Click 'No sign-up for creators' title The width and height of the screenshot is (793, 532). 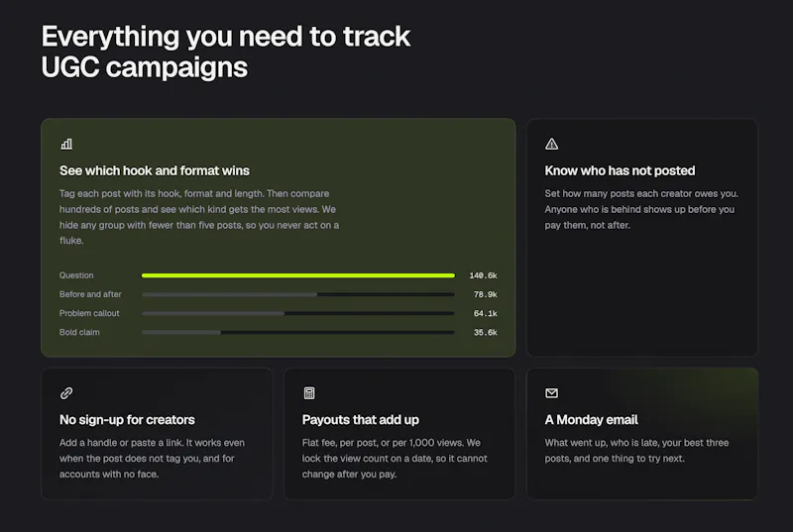tap(127, 420)
